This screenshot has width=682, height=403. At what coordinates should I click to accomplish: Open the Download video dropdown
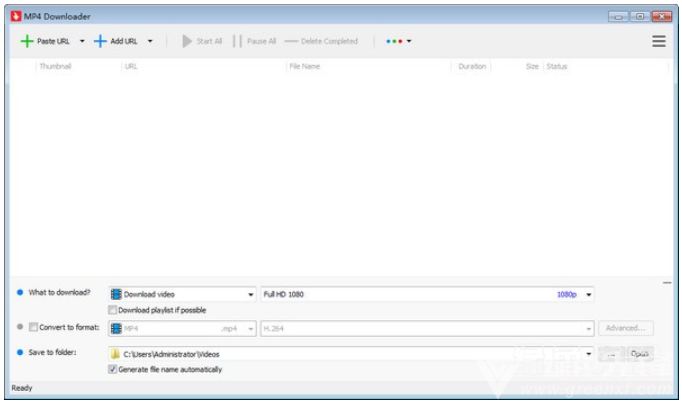[251, 295]
